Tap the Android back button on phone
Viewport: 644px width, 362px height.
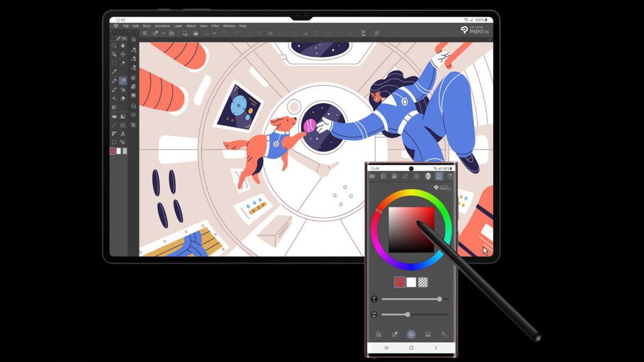click(x=436, y=348)
